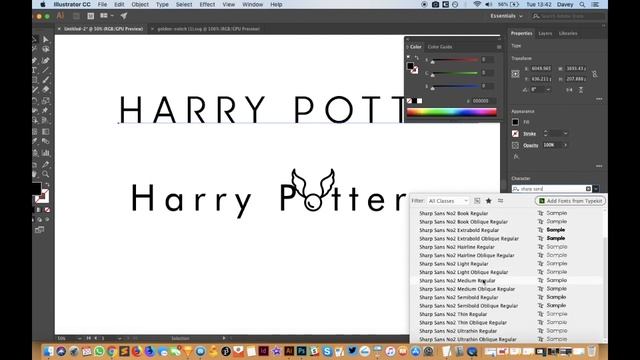
Task: Select the Paintbrush tool
Action: click(x=46, y=80)
